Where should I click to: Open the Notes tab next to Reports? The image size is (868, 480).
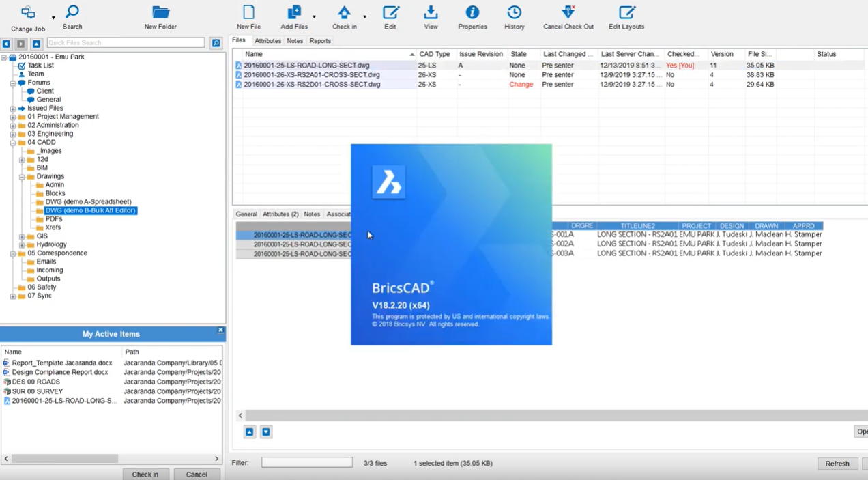295,41
